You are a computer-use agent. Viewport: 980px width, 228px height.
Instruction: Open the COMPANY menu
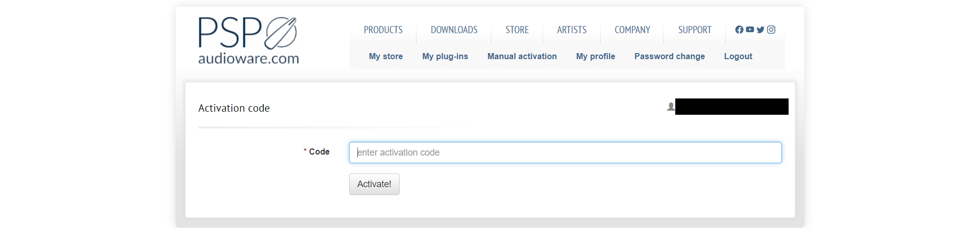632,30
